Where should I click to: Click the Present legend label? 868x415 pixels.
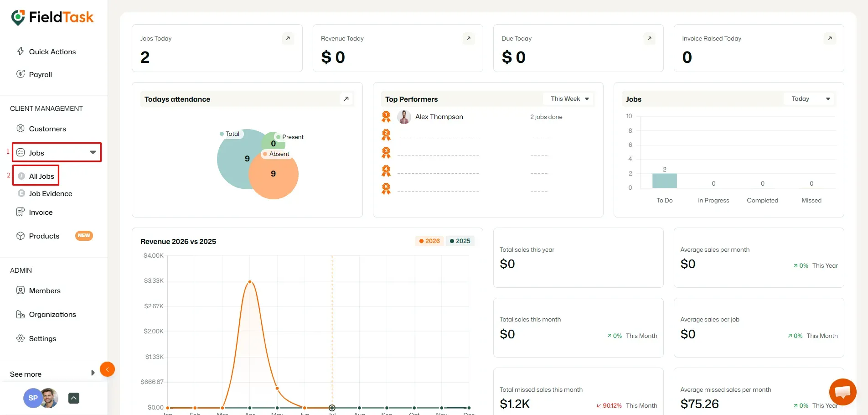290,137
